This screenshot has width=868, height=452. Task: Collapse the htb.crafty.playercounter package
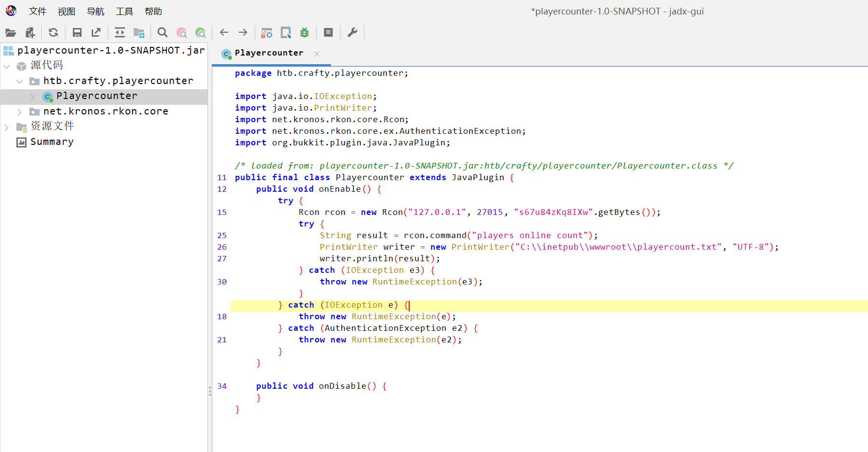(20, 82)
